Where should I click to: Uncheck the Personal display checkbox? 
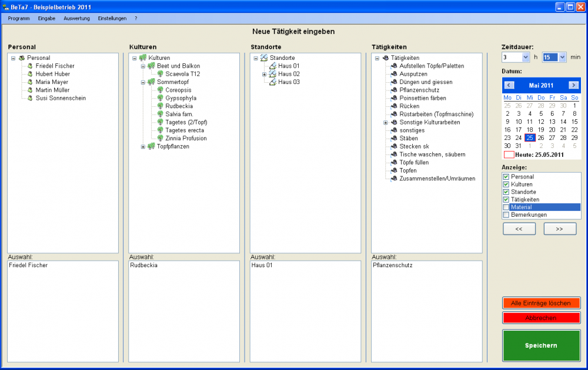click(506, 177)
